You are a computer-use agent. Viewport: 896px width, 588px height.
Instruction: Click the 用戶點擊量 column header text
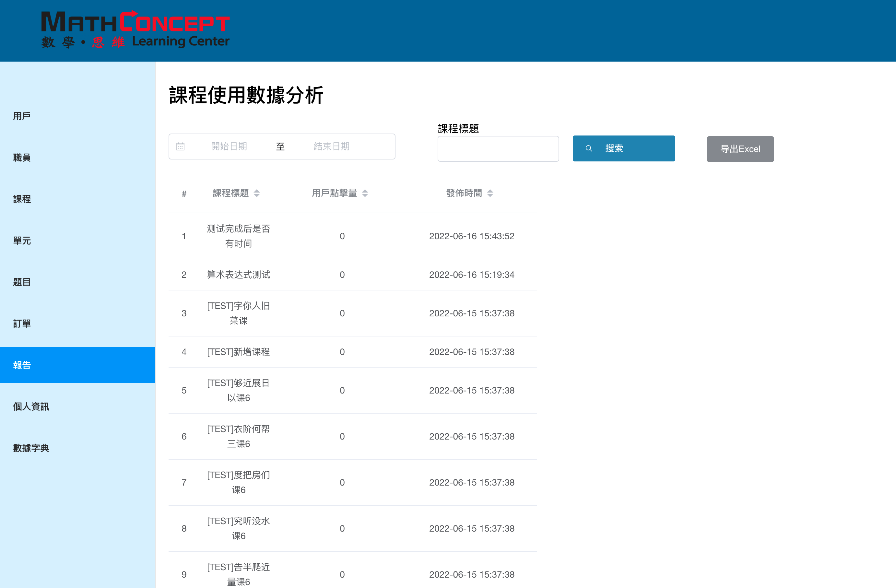334,193
